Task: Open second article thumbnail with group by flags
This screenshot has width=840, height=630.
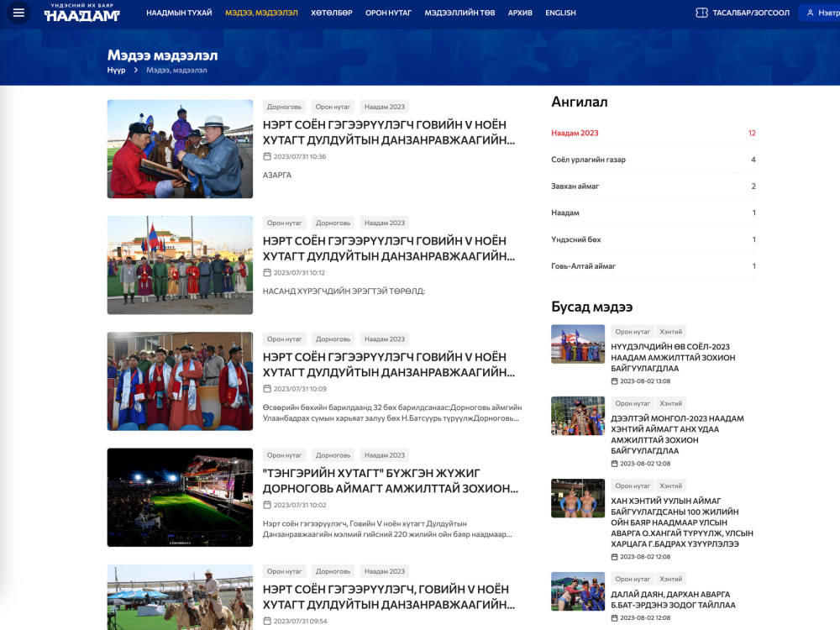Action: coord(180,265)
